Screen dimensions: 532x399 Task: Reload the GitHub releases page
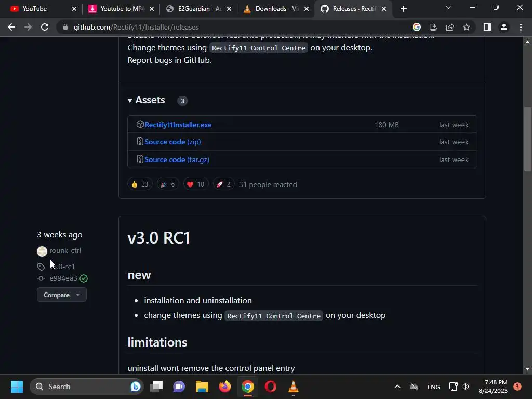click(x=45, y=27)
